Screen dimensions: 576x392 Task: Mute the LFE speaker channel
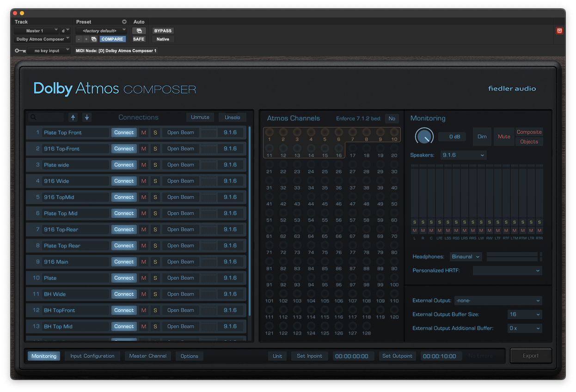[440, 230]
